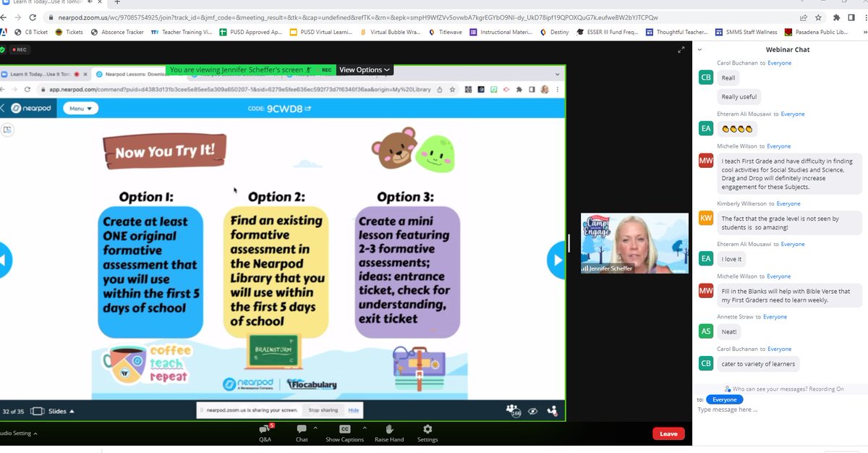Select the Everyone recipient dropdown
Image resolution: width=868 pixels, height=453 pixels.
click(x=724, y=399)
